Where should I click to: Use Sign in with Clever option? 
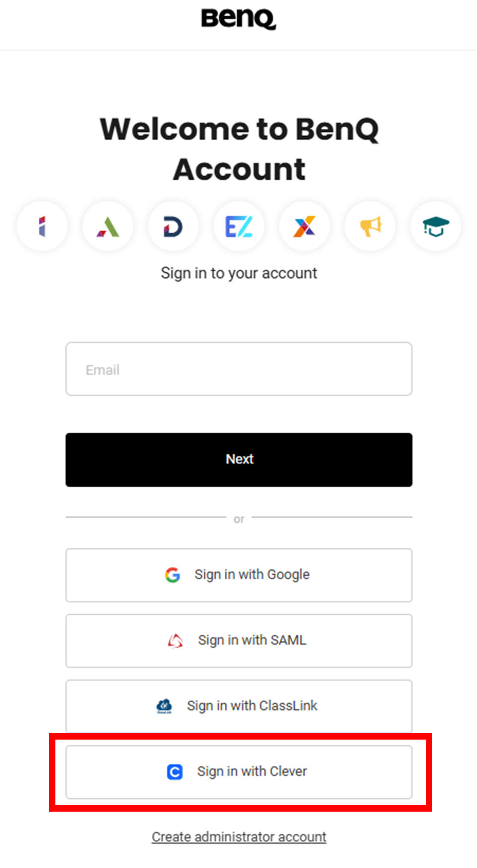coord(239,772)
